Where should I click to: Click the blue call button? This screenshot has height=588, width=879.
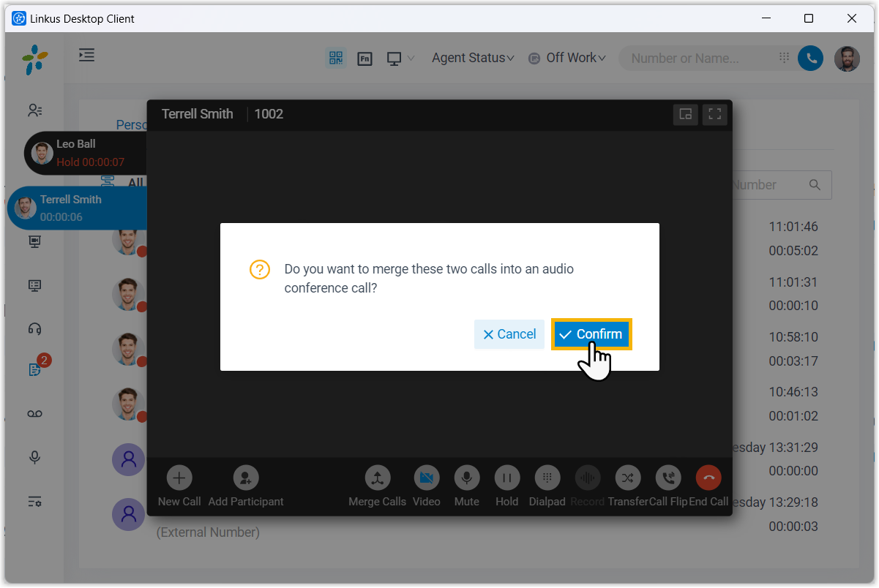(810, 59)
